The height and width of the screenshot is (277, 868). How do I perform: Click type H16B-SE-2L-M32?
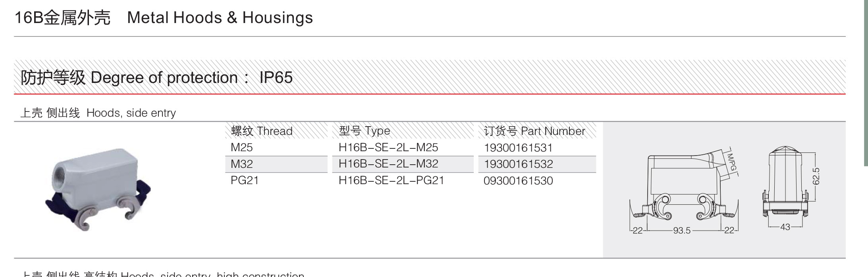point(388,164)
